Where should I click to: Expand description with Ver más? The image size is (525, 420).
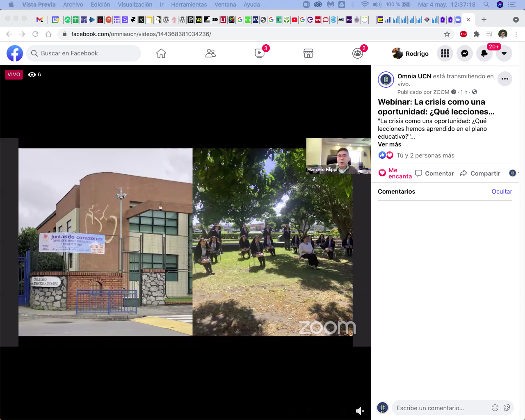click(x=390, y=144)
